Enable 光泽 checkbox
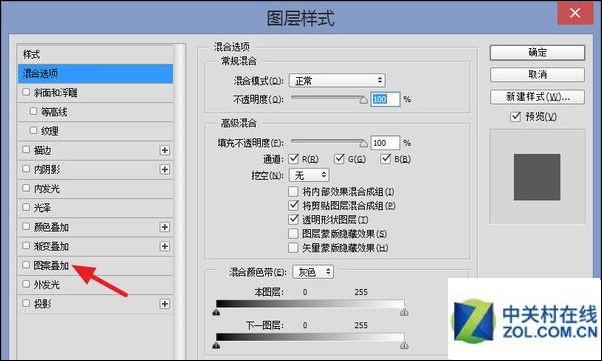Viewport: 602px width, 361px height. coord(26,207)
